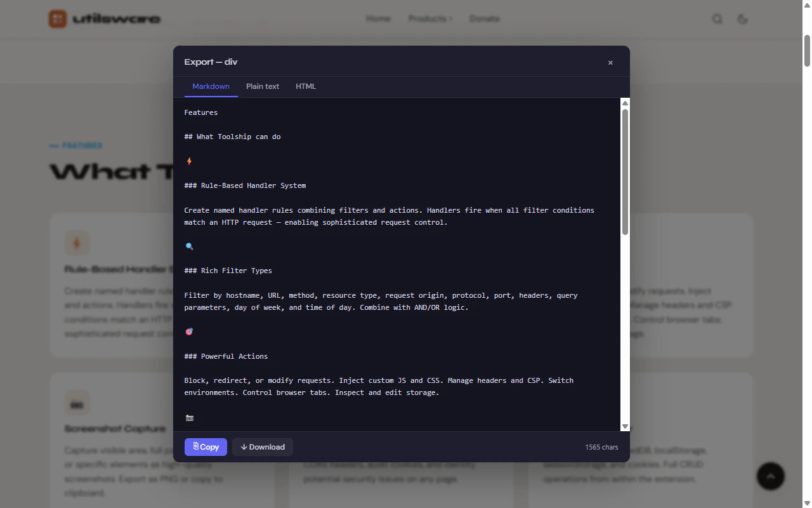Switch to the Markdown tab
This screenshot has height=508, width=812.
pos(211,86)
